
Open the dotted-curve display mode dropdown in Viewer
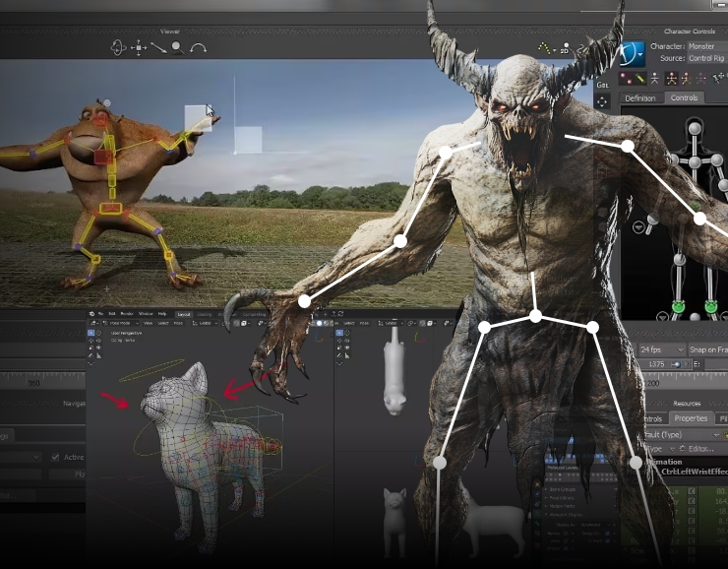tap(547, 48)
